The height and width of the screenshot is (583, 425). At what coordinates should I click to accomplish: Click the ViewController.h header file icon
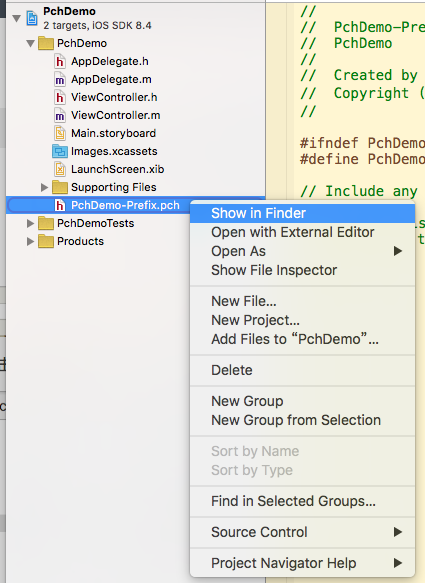coord(59,97)
